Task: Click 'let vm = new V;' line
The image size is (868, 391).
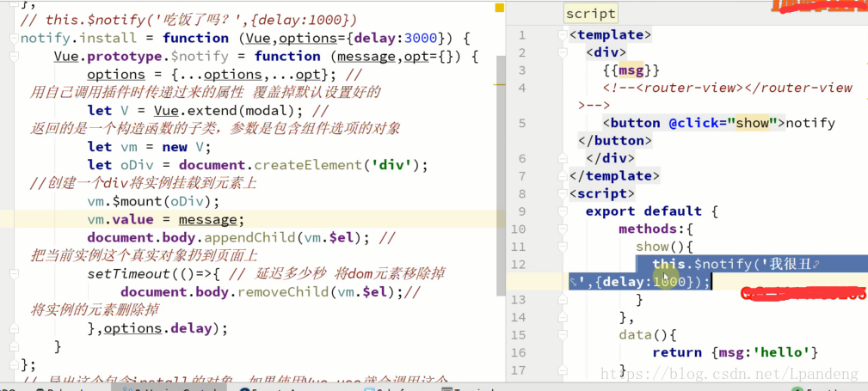Action: point(150,147)
